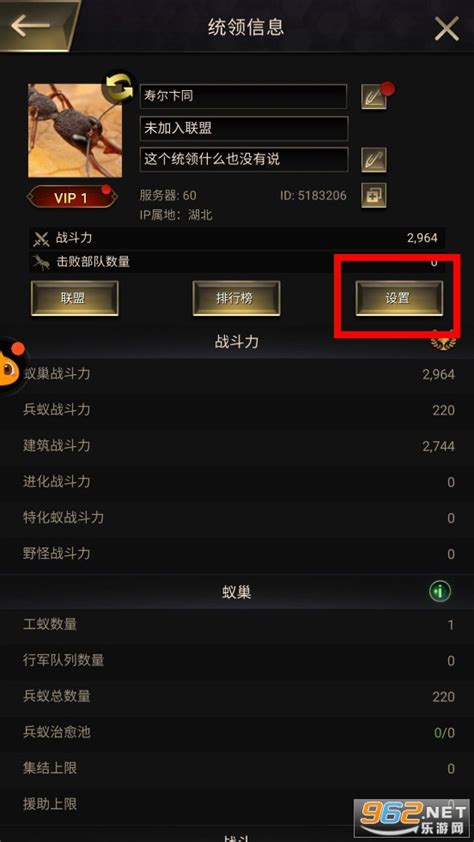Viewport: 474px width, 842px height.
Task: Copy the ID with copy icon
Action: tap(374, 195)
